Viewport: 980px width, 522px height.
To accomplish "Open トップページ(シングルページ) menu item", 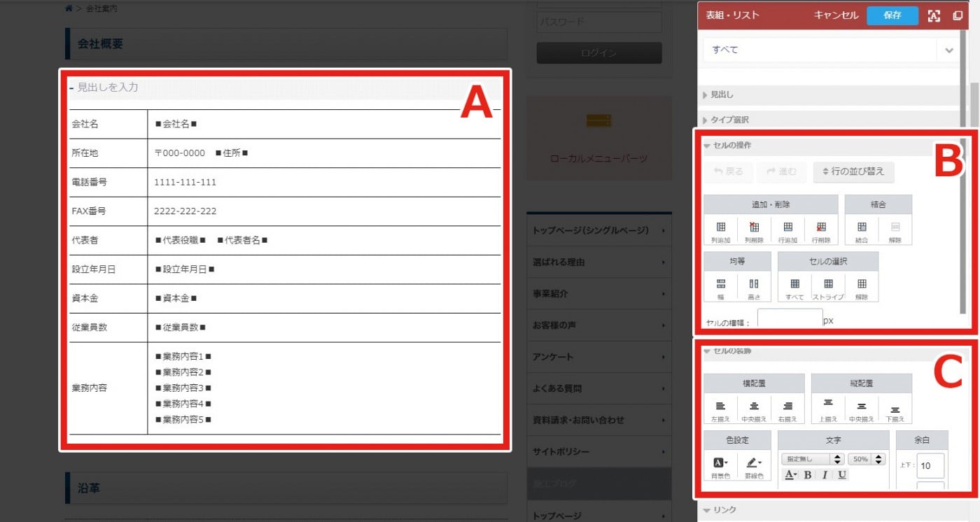I will coord(599,230).
